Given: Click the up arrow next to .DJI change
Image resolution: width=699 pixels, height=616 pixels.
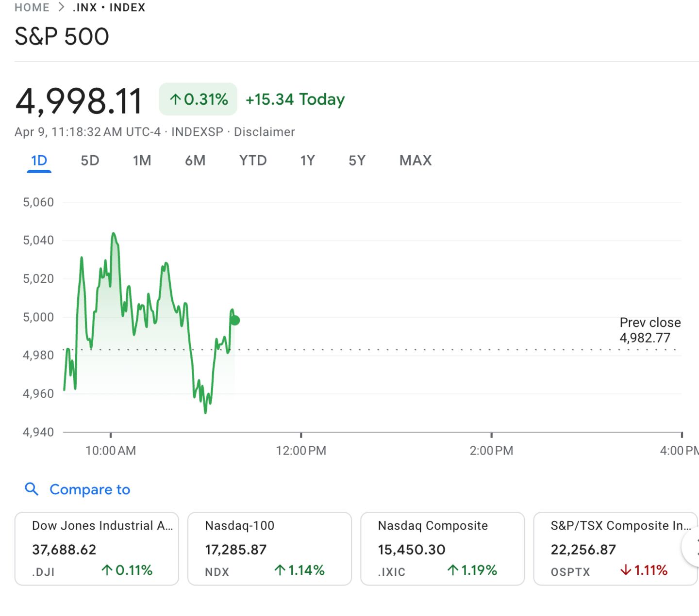Looking at the screenshot, I should 106,570.
